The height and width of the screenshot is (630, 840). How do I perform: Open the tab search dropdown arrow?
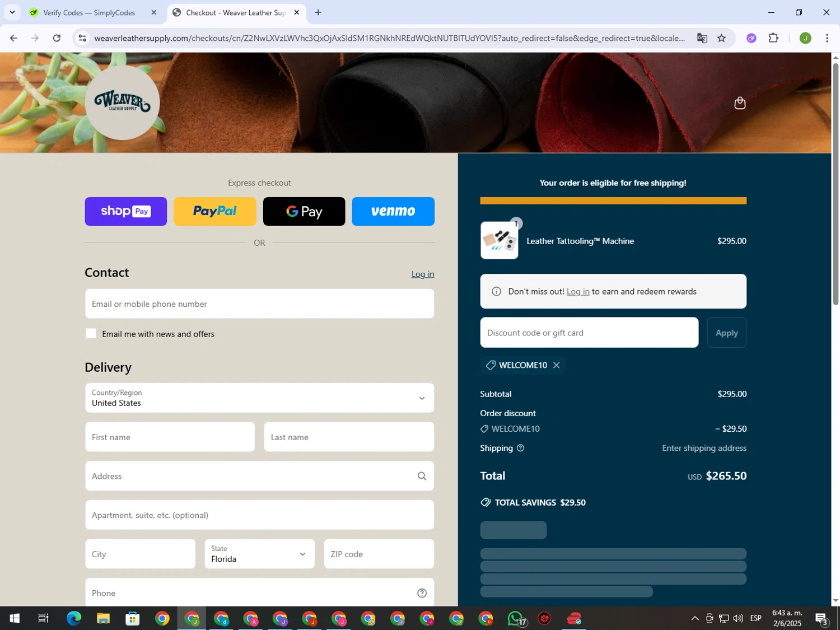click(12, 12)
